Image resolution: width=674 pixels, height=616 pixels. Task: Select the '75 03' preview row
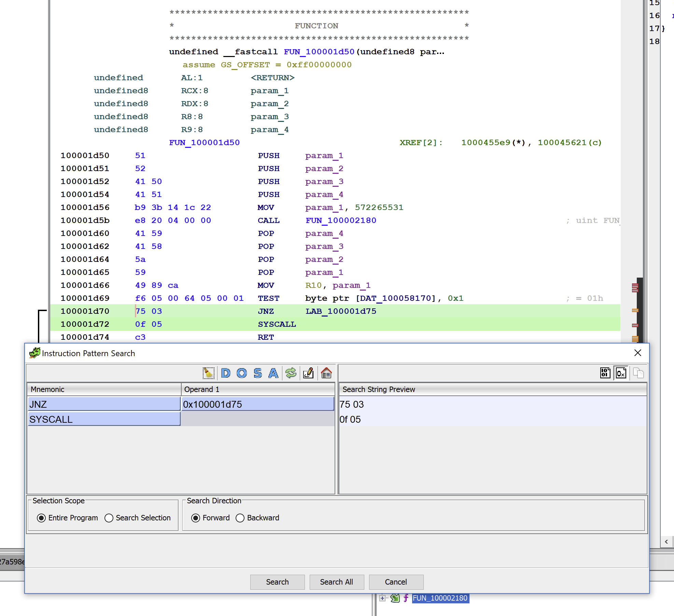pyautogui.click(x=493, y=404)
